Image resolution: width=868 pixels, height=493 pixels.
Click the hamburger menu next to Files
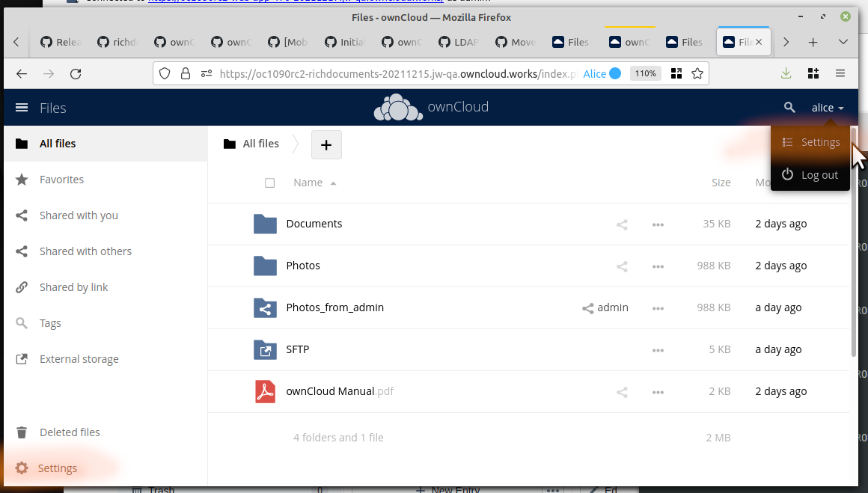(22, 107)
